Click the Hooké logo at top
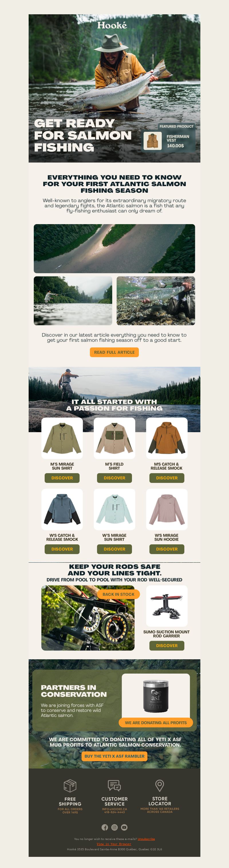 (112, 25)
